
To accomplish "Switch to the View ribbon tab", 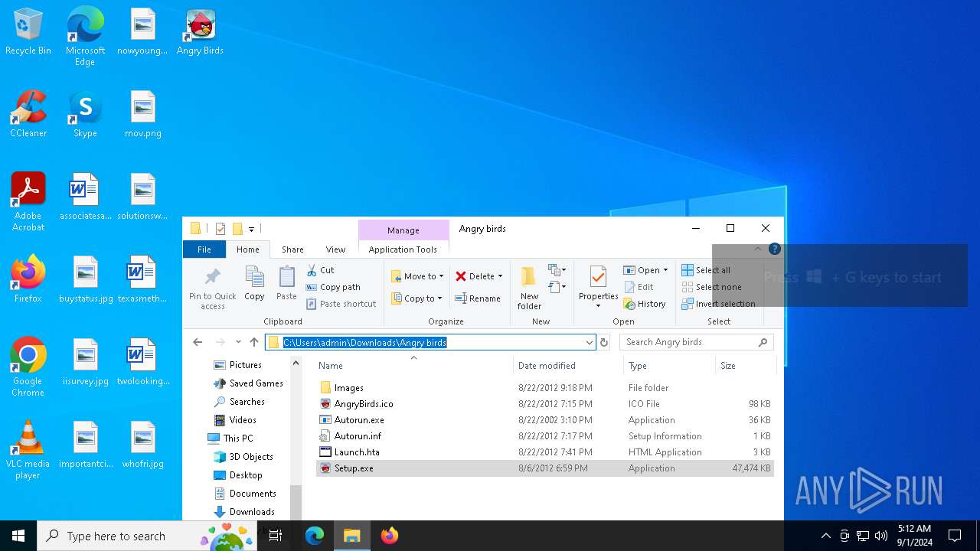I will [x=335, y=249].
